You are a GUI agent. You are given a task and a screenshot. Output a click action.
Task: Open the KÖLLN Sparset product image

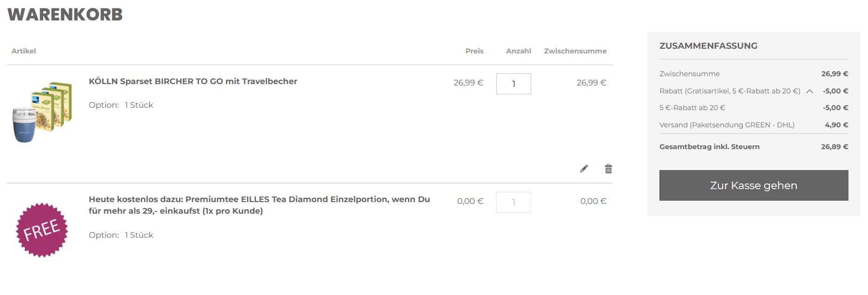(42, 112)
